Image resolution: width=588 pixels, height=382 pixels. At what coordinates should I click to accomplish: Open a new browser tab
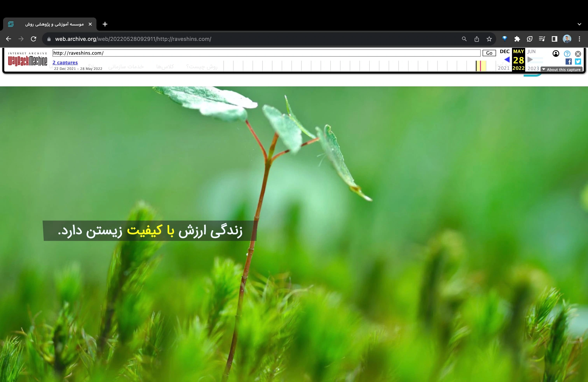click(x=105, y=24)
